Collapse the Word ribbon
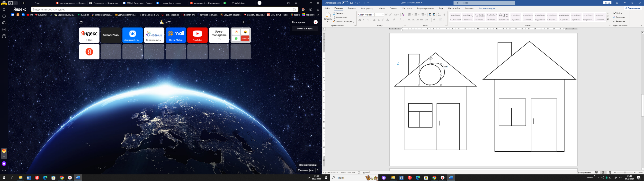This screenshot has width=644, height=181. (642, 26)
